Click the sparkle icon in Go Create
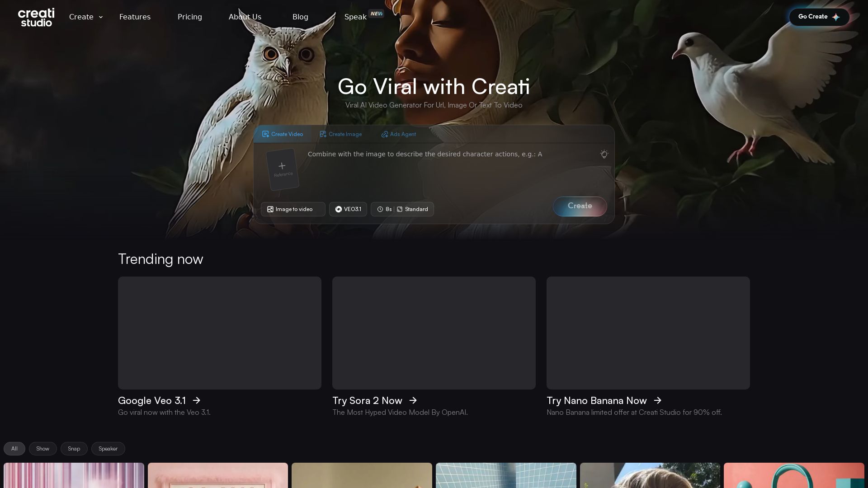868x488 pixels. (836, 17)
